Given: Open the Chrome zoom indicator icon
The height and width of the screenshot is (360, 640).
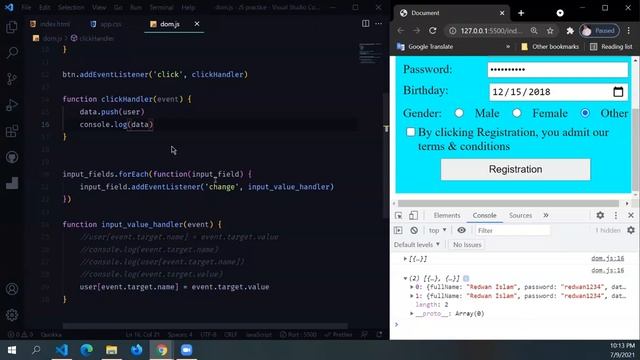Looking at the screenshot, I should (x=534, y=31).
